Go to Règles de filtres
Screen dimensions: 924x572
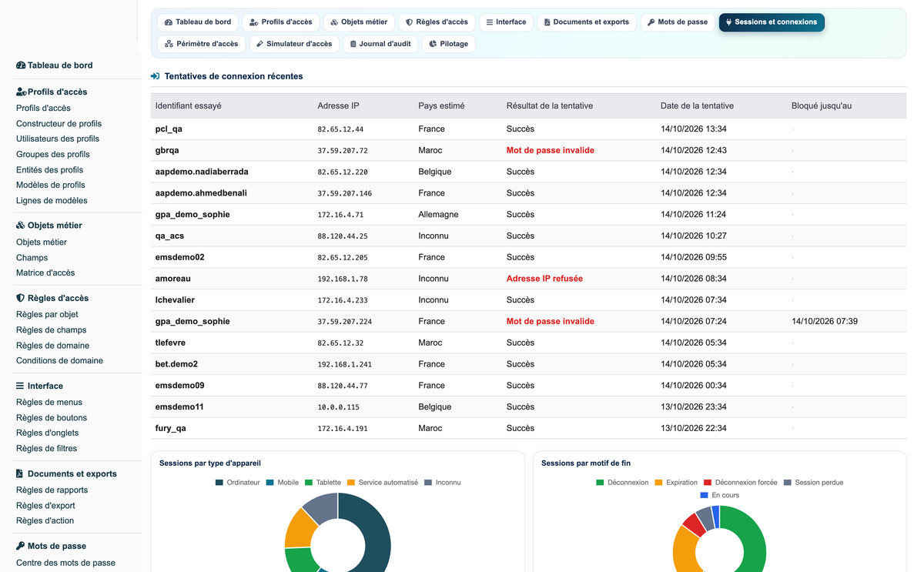click(46, 448)
